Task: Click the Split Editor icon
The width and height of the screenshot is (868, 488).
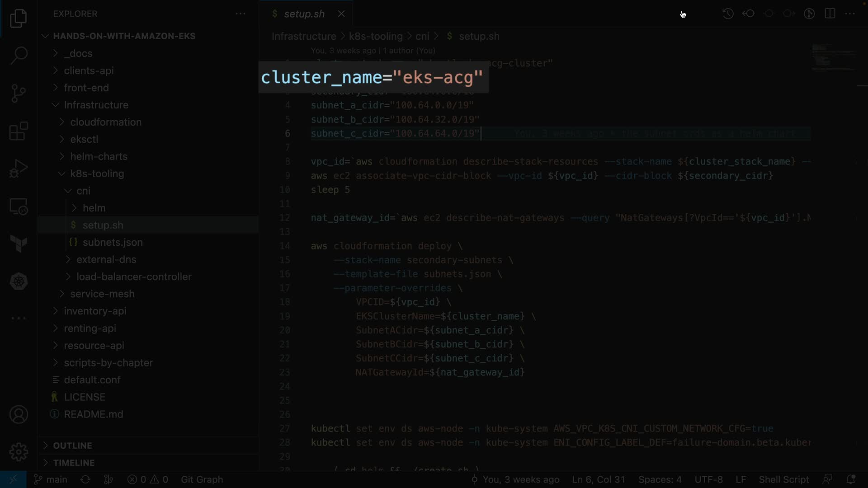Action: tap(830, 14)
